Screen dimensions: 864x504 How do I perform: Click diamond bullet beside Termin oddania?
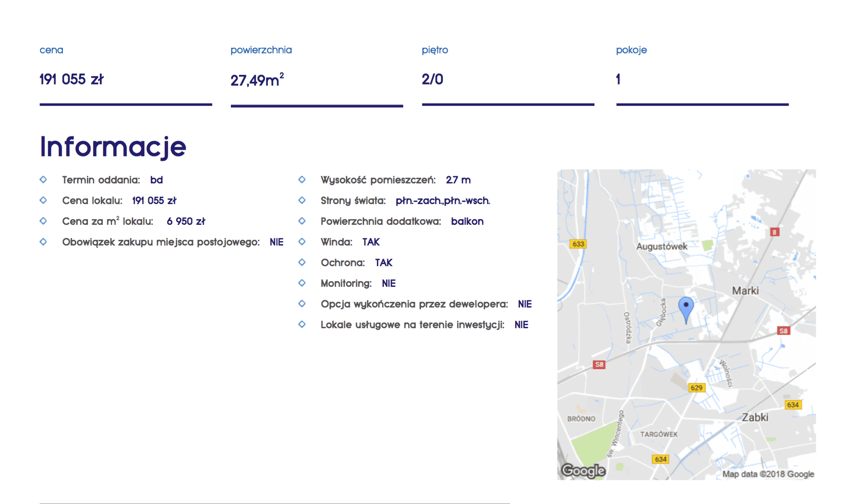click(x=43, y=180)
